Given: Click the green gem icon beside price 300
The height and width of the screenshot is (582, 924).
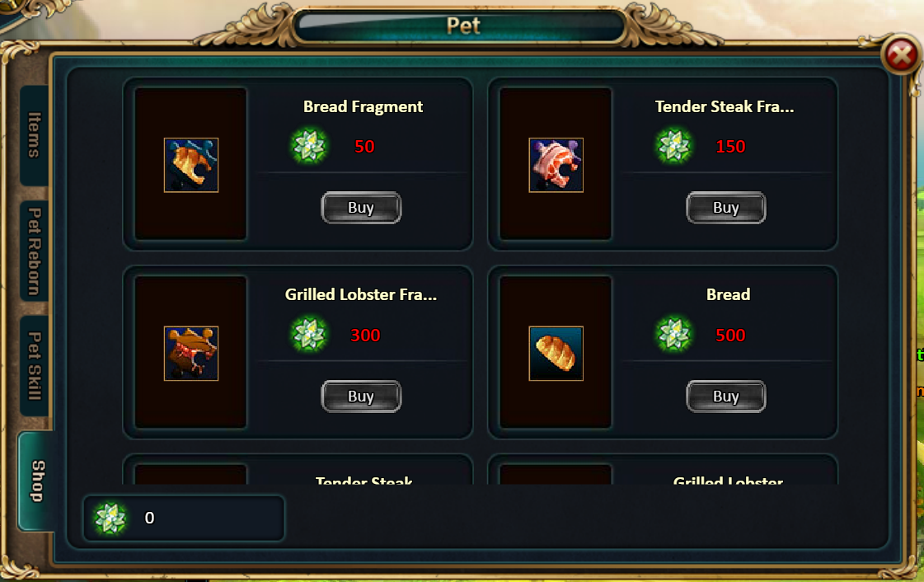Looking at the screenshot, I should 309,335.
